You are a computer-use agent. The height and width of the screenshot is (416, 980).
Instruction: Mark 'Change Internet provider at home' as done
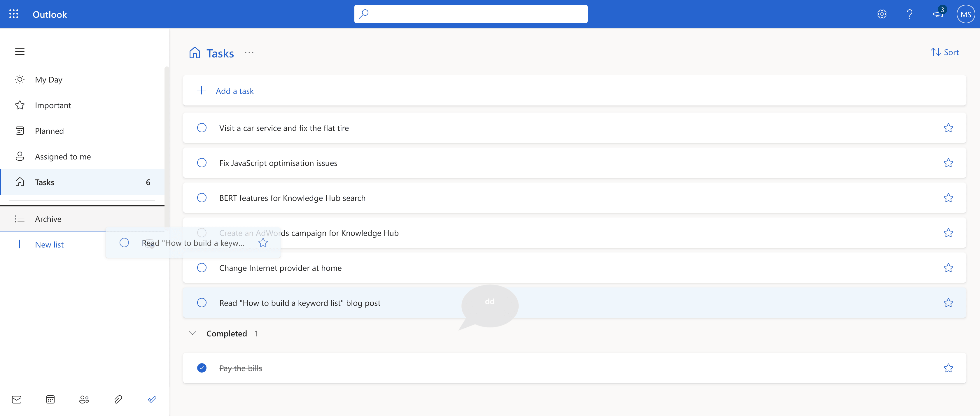pyautogui.click(x=202, y=268)
